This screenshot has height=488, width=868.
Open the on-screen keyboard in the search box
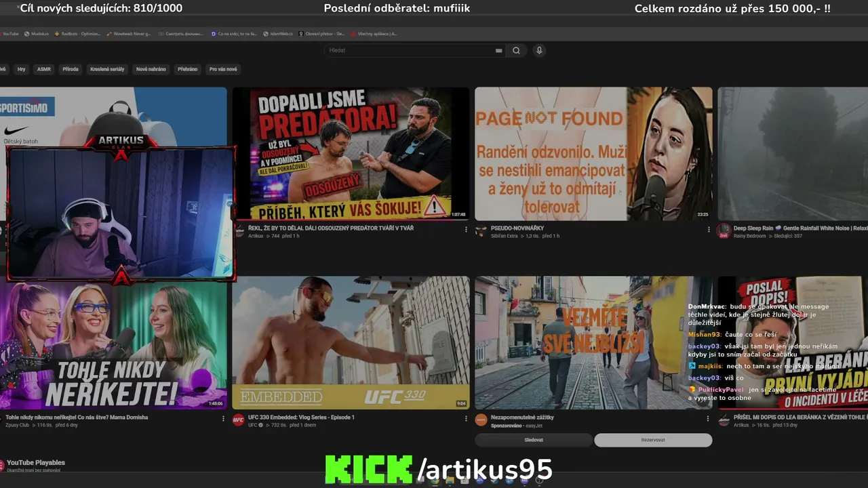click(499, 50)
